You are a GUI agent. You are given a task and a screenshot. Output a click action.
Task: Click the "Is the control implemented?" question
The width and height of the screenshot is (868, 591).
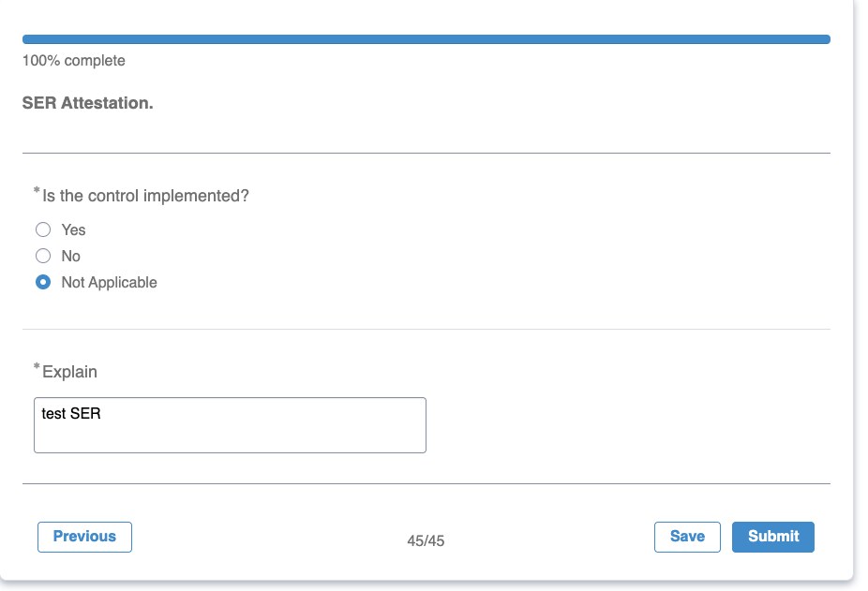pos(145,196)
